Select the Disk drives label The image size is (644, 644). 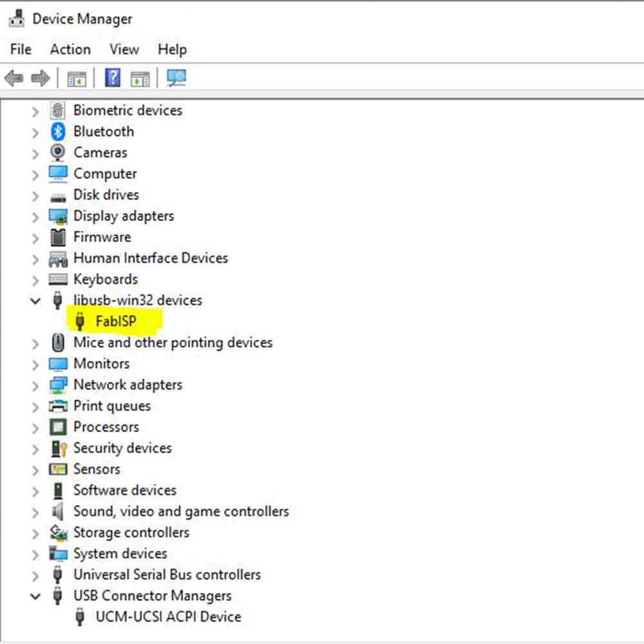(106, 194)
